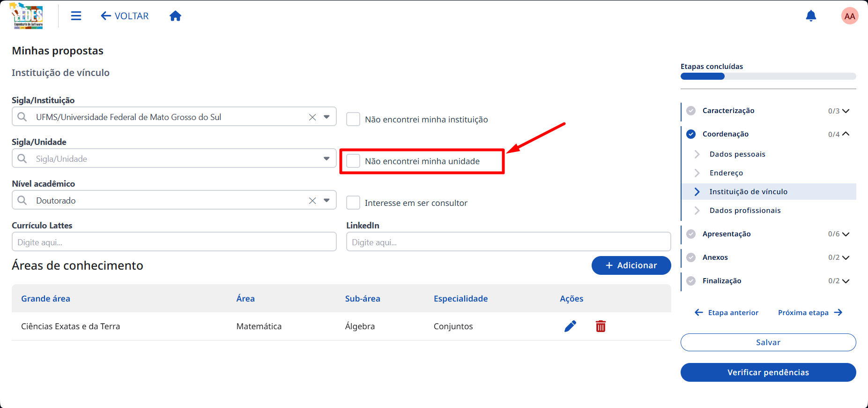Screen dimensions: 868x408
Task: Go to Próxima etapa
Action: (810, 313)
